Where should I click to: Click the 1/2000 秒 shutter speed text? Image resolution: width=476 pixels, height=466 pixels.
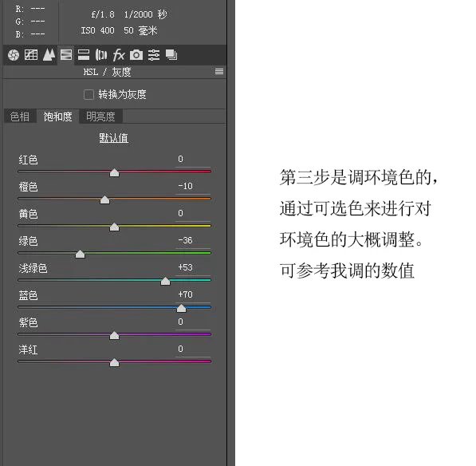tap(145, 14)
